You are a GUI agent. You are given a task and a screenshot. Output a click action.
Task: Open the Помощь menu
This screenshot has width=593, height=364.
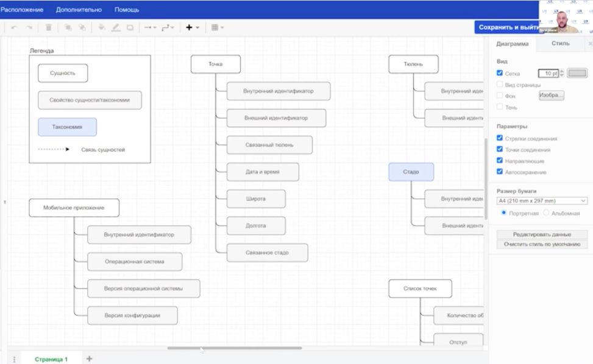coord(127,10)
